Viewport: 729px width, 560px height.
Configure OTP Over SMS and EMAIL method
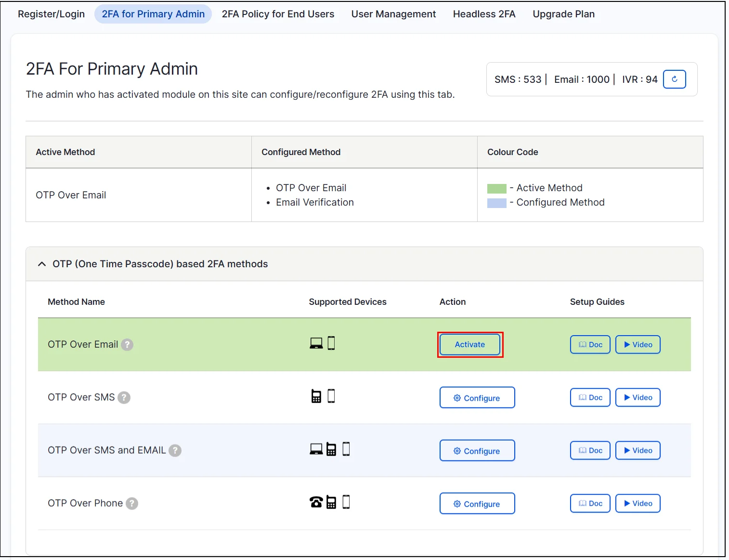477,451
